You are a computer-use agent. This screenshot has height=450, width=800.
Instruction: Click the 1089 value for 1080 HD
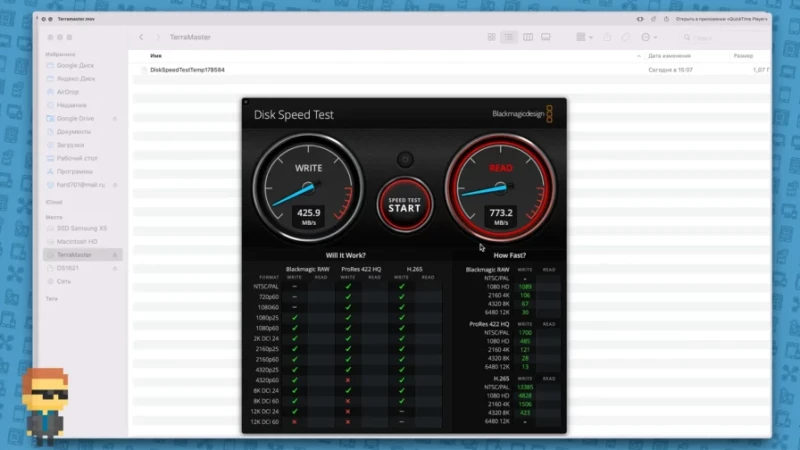[x=525, y=287]
